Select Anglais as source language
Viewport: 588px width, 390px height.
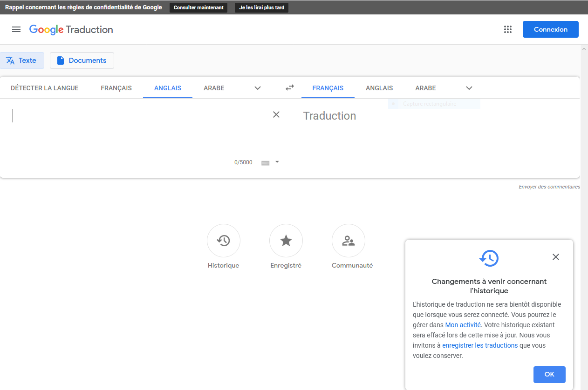coord(168,88)
